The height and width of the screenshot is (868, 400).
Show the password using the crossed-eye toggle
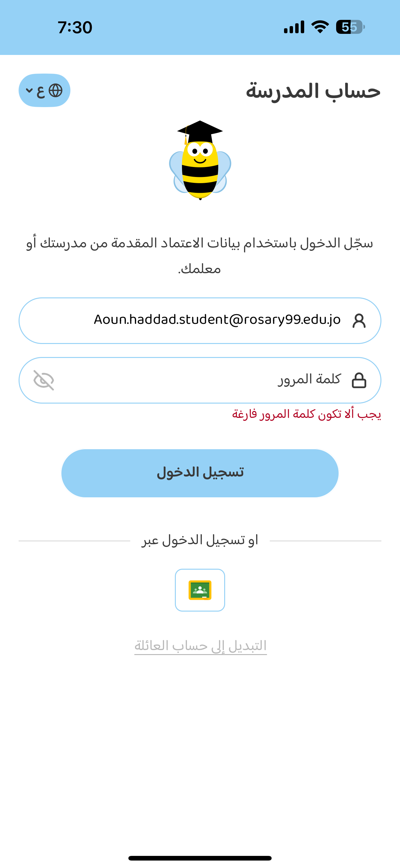coord(44,380)
